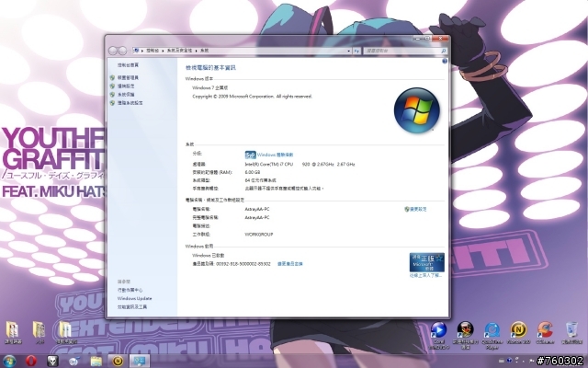Open QuickTime Player desktop shortcut

point(492,335)
